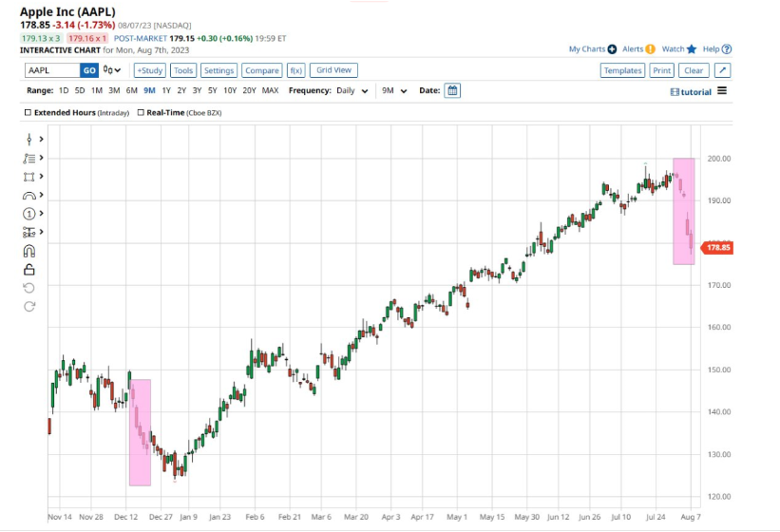Viewport: 780px width, 532px height.
Task: Click the undo arrow in left toolbar
Action: pyautogui.click(x=29, y=288)
